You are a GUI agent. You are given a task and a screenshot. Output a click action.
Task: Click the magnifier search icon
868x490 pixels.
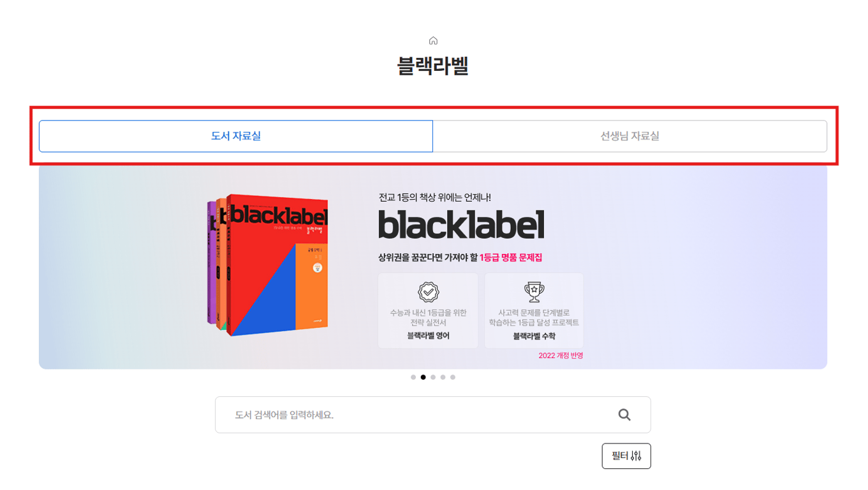pos(624,415)
